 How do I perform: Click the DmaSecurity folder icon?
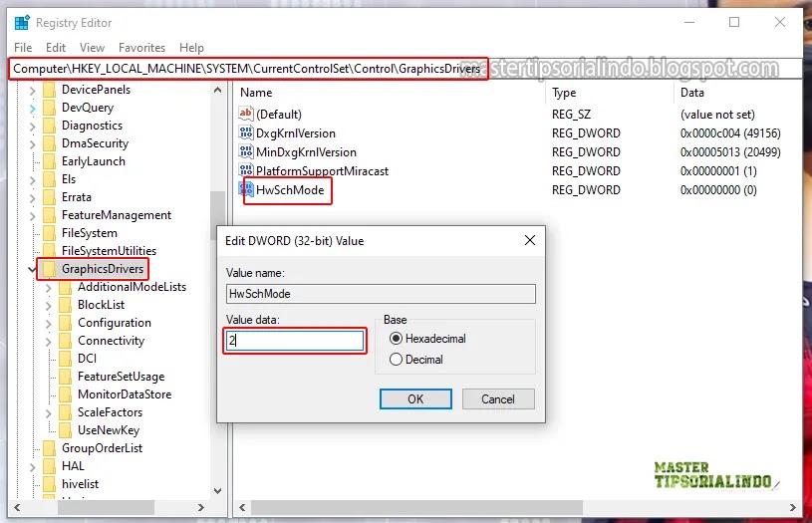[x=49, y=143]
